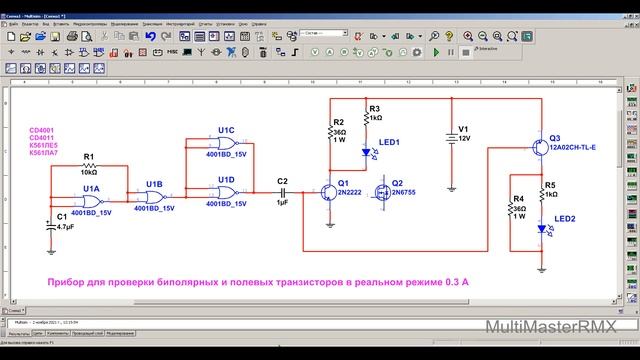Zoom in on the schematic
This screenshot has width=640, height=360.
click(x=468, y=37)
